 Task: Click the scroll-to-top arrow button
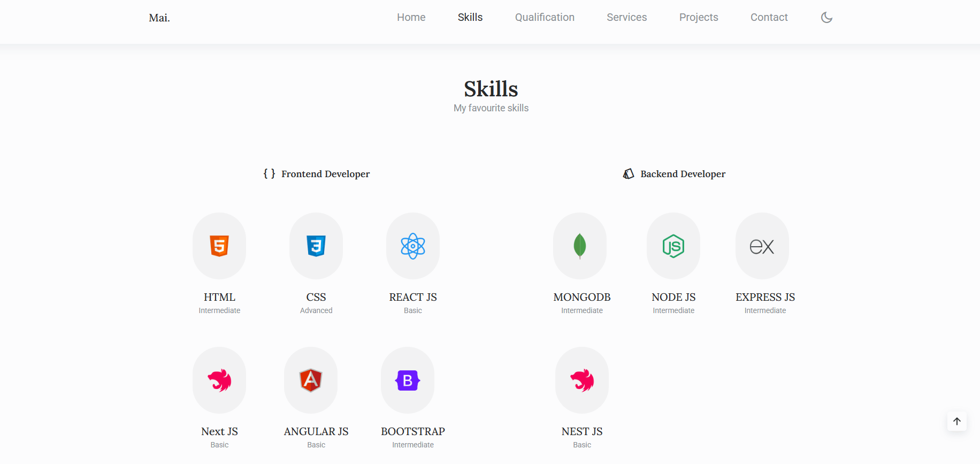tap(957, 421)
